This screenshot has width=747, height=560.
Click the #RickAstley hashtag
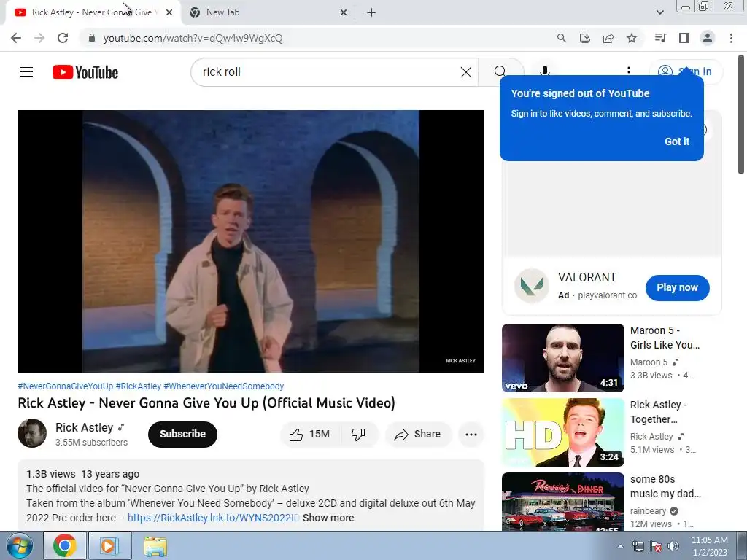point(138,386)
